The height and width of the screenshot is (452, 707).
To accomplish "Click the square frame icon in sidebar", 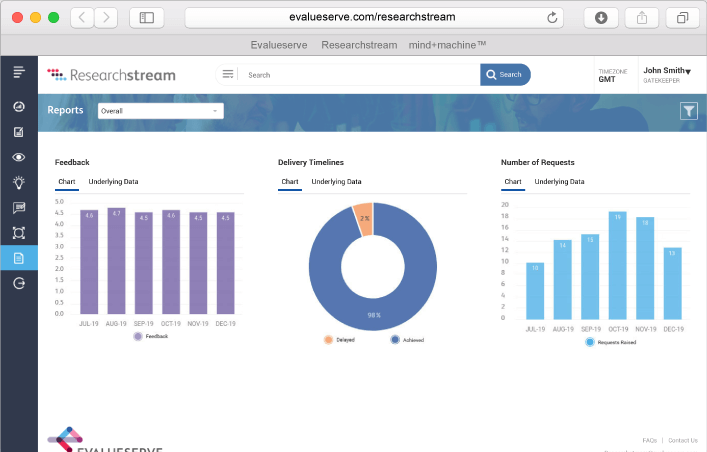I will [x=19, y=233].
